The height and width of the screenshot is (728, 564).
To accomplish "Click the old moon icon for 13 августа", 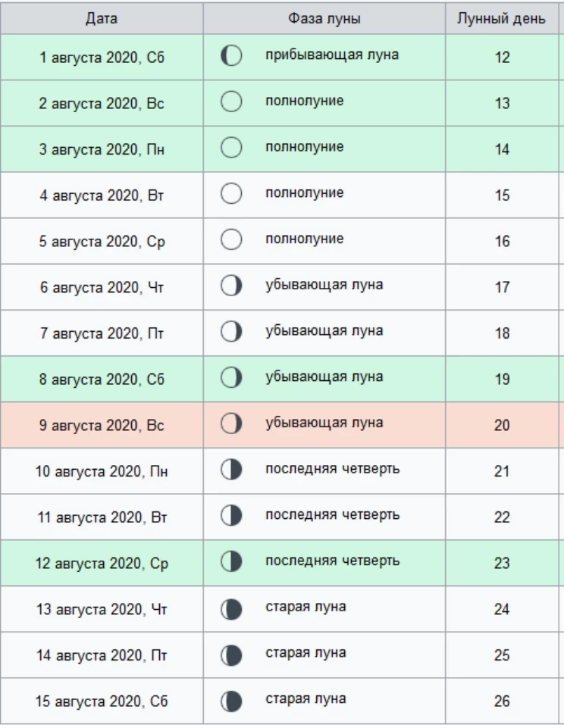I will click(231, 608).
